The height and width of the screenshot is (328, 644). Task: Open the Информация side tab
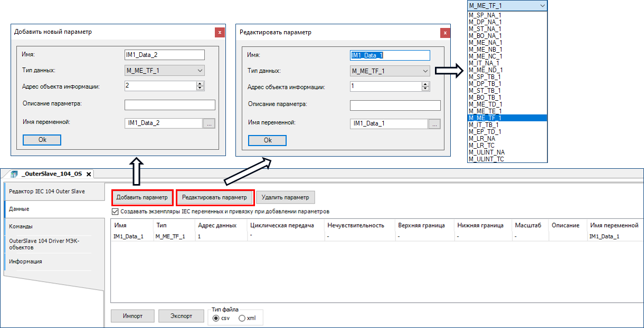click(25, 262)
